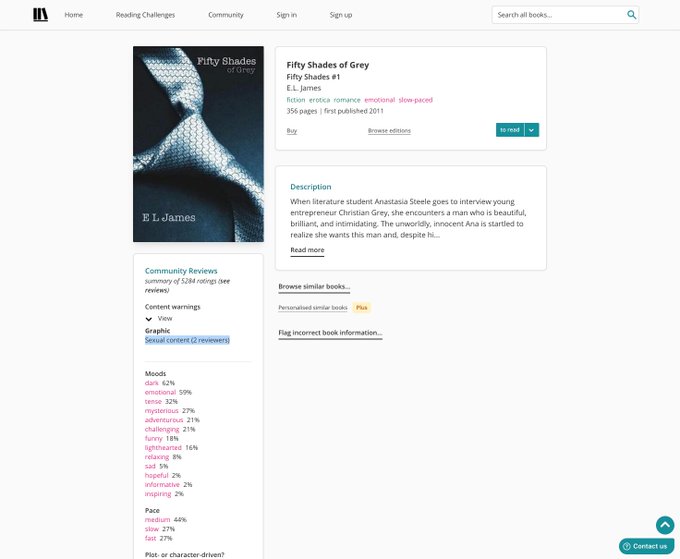Click the adventurous mood link
The height and width of the screenshot is (559, 680).
pos(164,420)
